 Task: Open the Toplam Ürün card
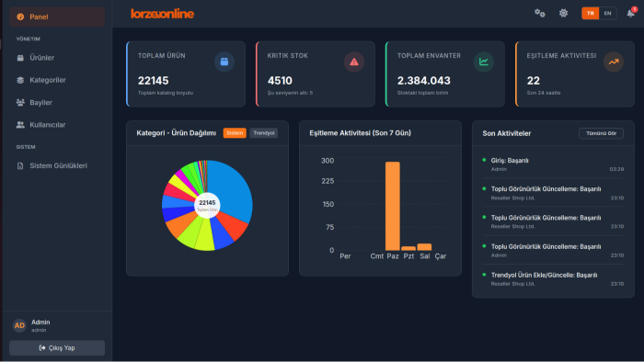186,74
